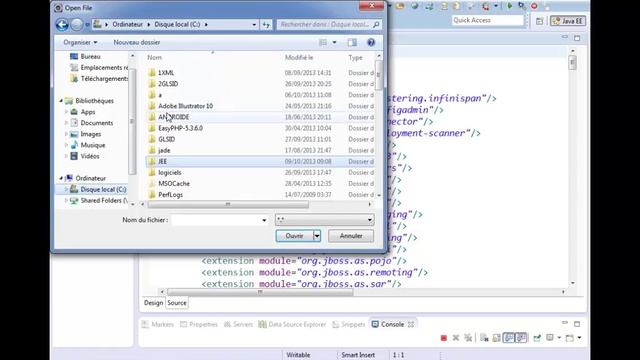
Task: Switch to the Source editor tab
Action: point(177,303)
